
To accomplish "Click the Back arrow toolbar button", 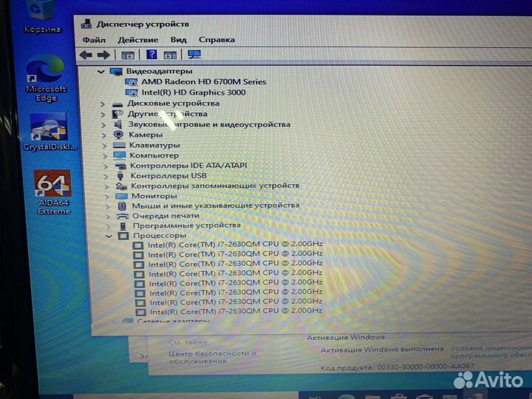I will click(86, 55).
